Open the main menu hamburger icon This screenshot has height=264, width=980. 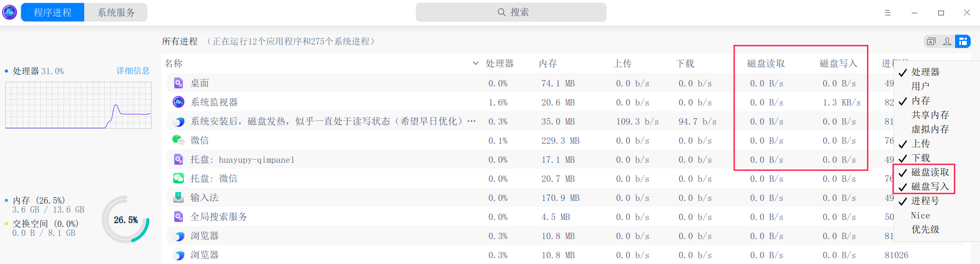point(888,13)
